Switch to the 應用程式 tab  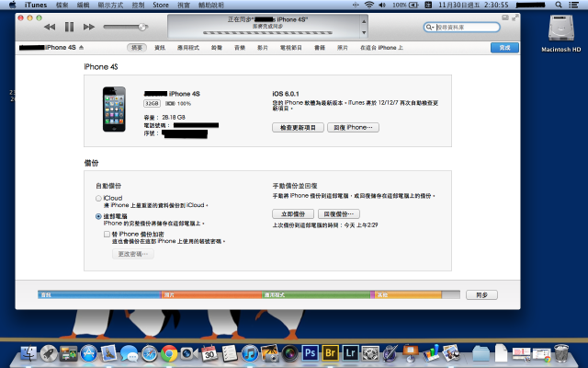[188, 48]
